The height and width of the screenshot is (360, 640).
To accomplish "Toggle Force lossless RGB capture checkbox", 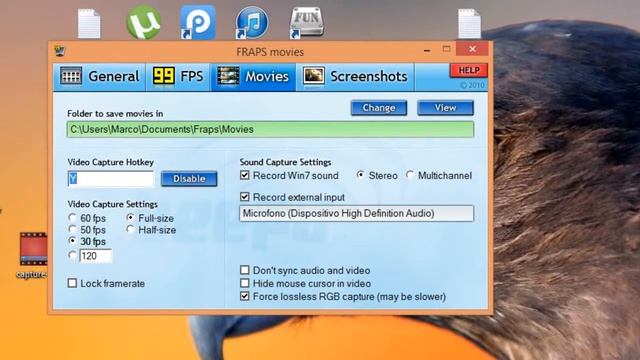I will coord(244,296).
